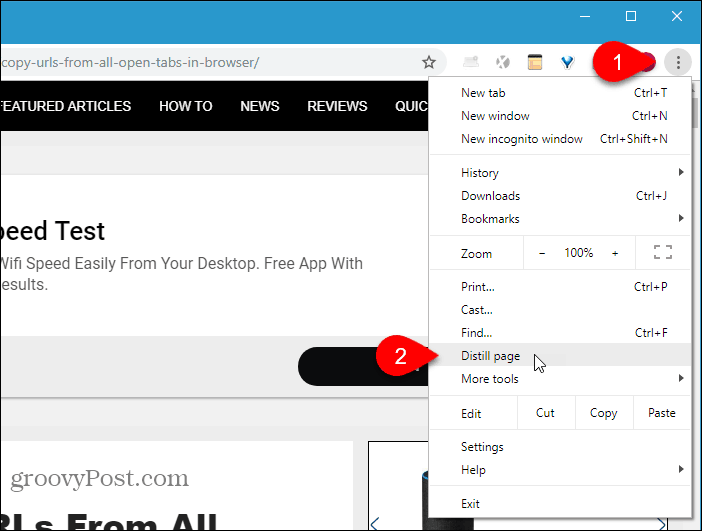Click Cut in the Edit row
This screenshot has height=531, width=702.
(x=545, y=413)
